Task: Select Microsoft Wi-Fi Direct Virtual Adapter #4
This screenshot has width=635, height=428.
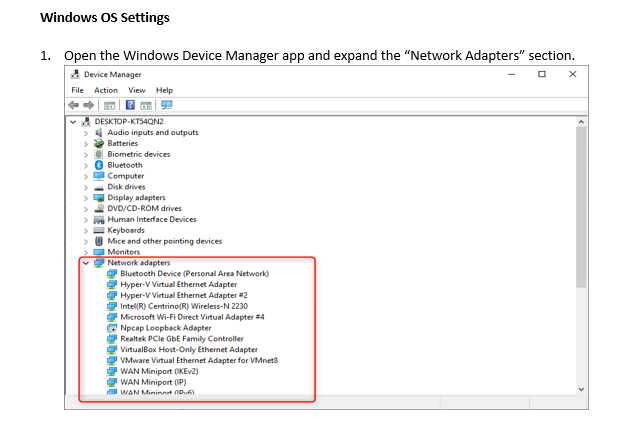Action: point(192,317)
